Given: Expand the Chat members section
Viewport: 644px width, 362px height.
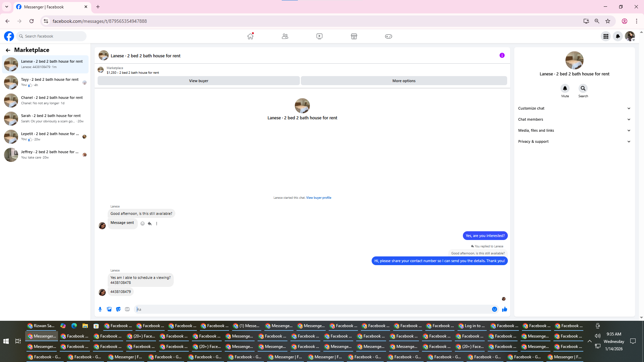Looking at the screenshot, I should [574, 119].
